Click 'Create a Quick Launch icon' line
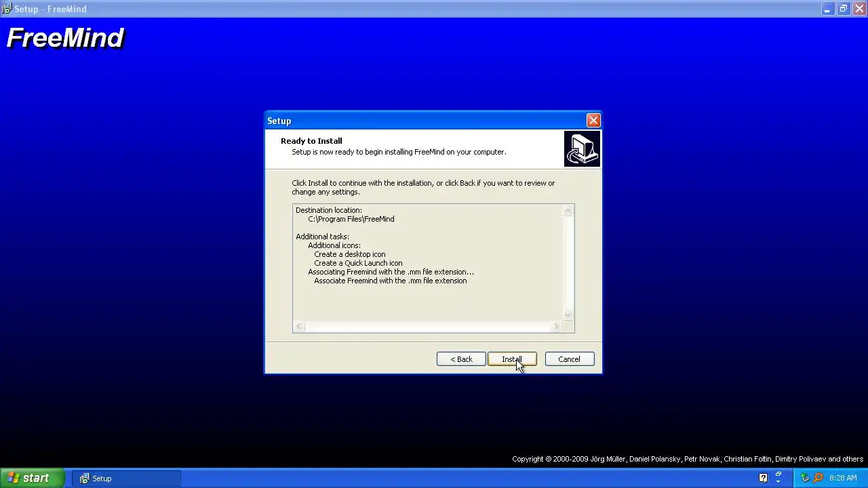This screenshot has width=868, height=488. (x=358, y=263)
